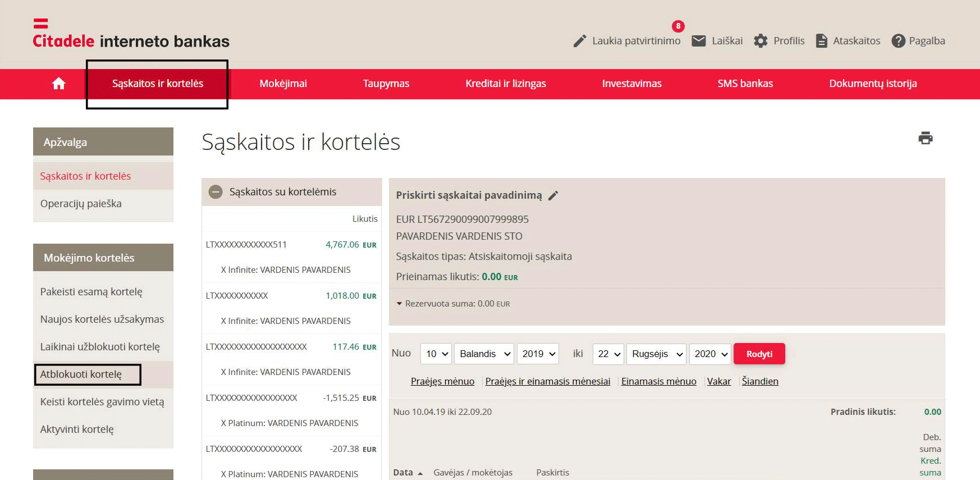The image size is (980, 480).
Task: Select the Šiandien link
Action: tap(760, 381)
